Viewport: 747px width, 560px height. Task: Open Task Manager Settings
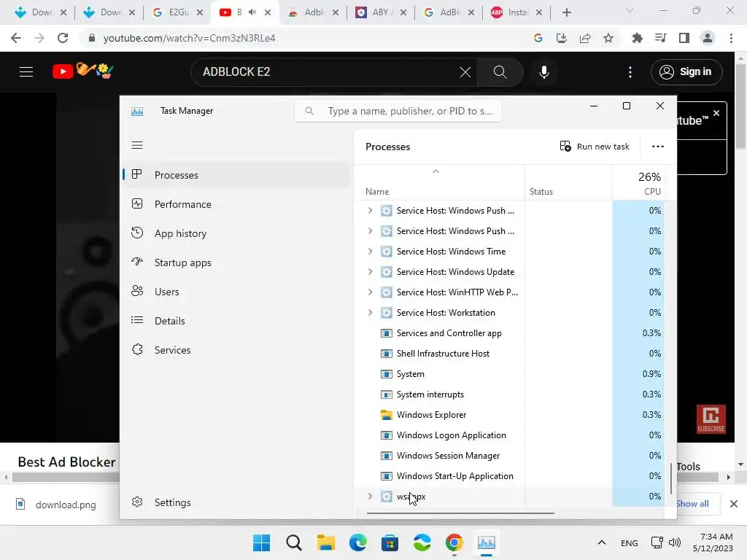[236, 502]
